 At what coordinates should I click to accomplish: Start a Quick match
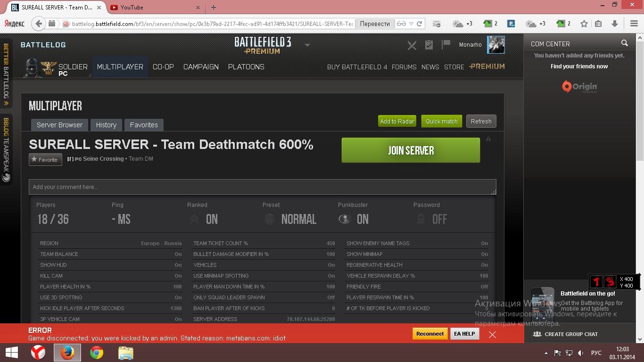tap(442, 121)
